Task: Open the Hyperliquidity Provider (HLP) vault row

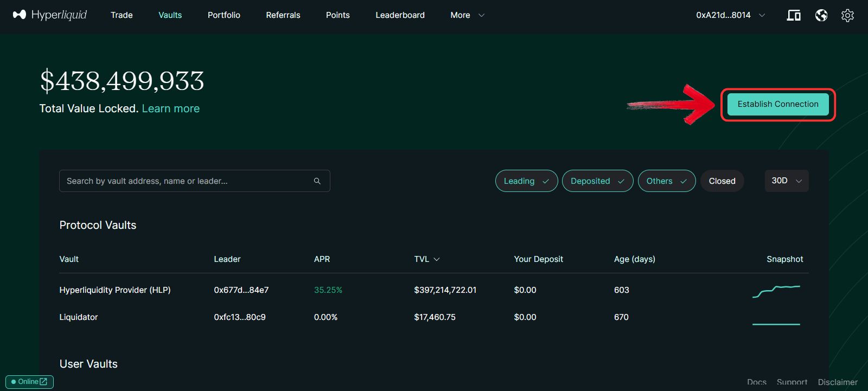Action: 433,290
